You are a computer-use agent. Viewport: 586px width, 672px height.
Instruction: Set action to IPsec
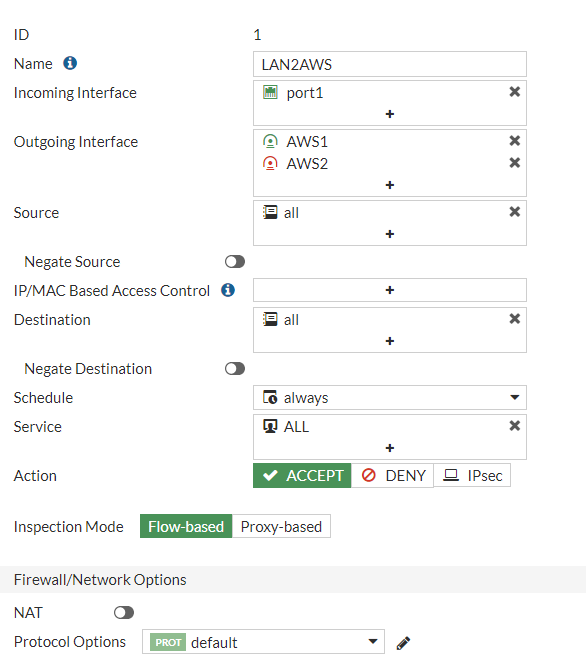[x=472, y=475]
